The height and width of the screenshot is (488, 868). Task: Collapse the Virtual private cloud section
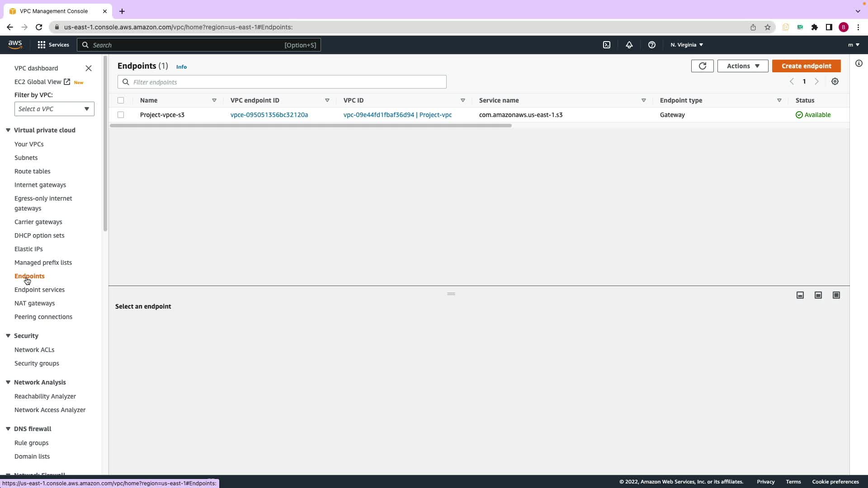pos(8,130)
